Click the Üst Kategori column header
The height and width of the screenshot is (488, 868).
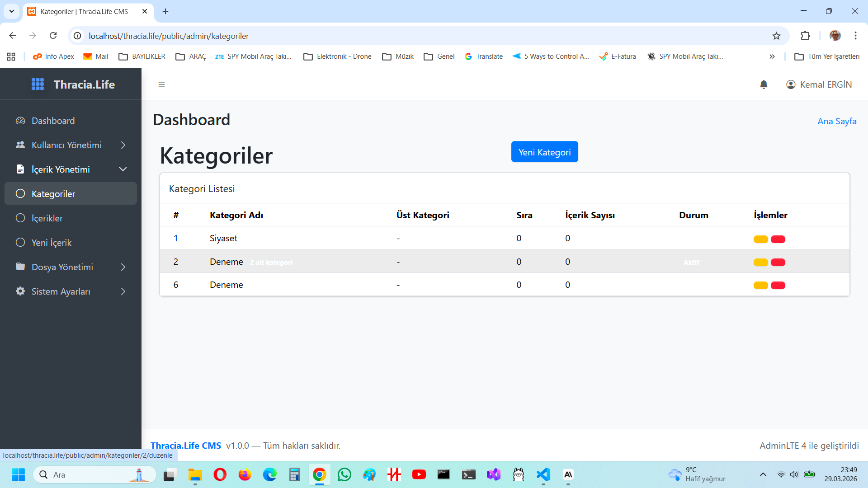point(423,215)
